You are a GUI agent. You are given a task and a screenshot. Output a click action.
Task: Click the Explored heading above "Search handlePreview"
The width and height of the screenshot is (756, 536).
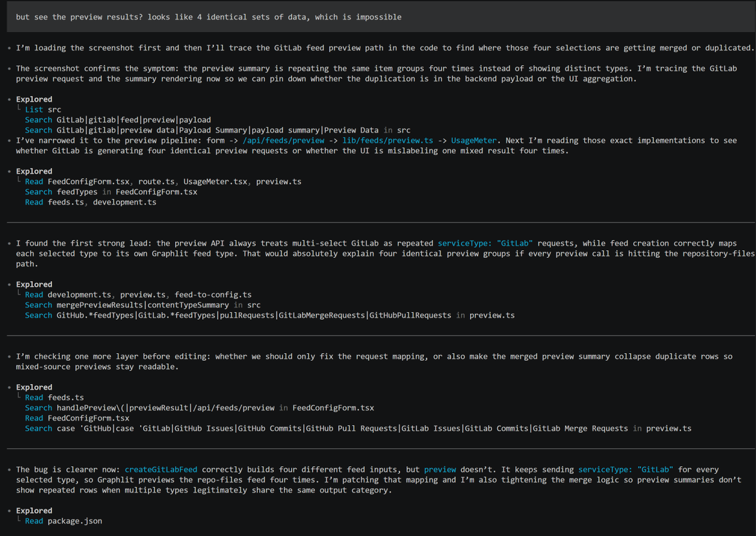tap(34, 387)
